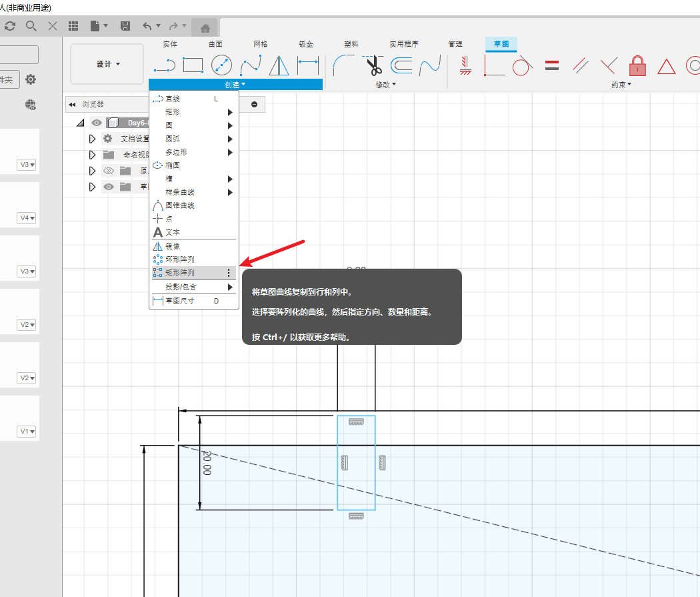Screen dimensions: 700x597
Task: Select the Offset tool icon
Action: pos(401,65)
